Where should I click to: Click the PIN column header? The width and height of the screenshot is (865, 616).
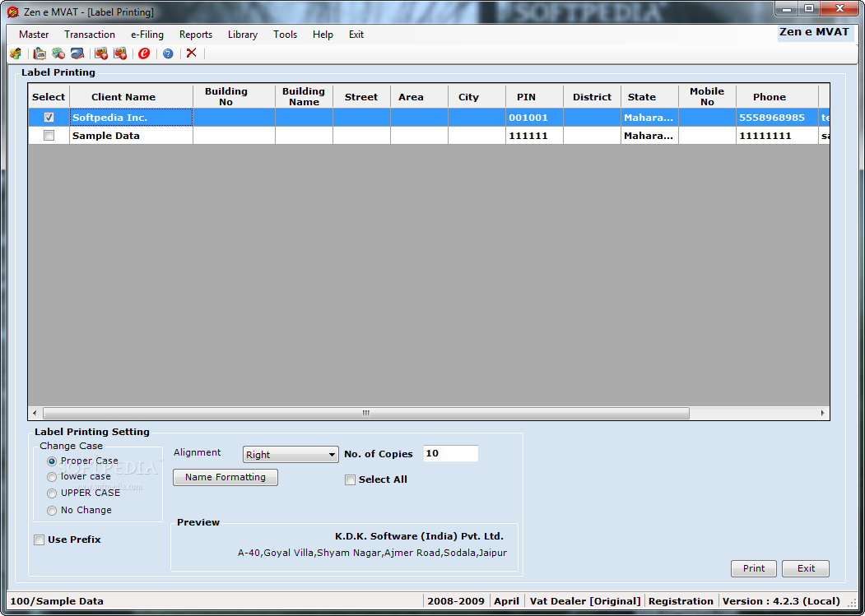535,96
